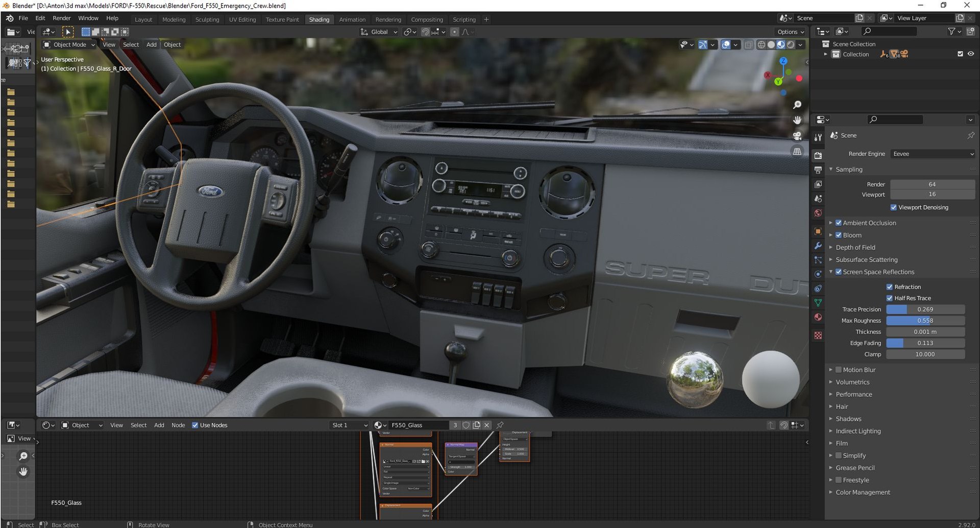
Task: Open the Render Engine dropdown
Action: click(x=933, y=154)
